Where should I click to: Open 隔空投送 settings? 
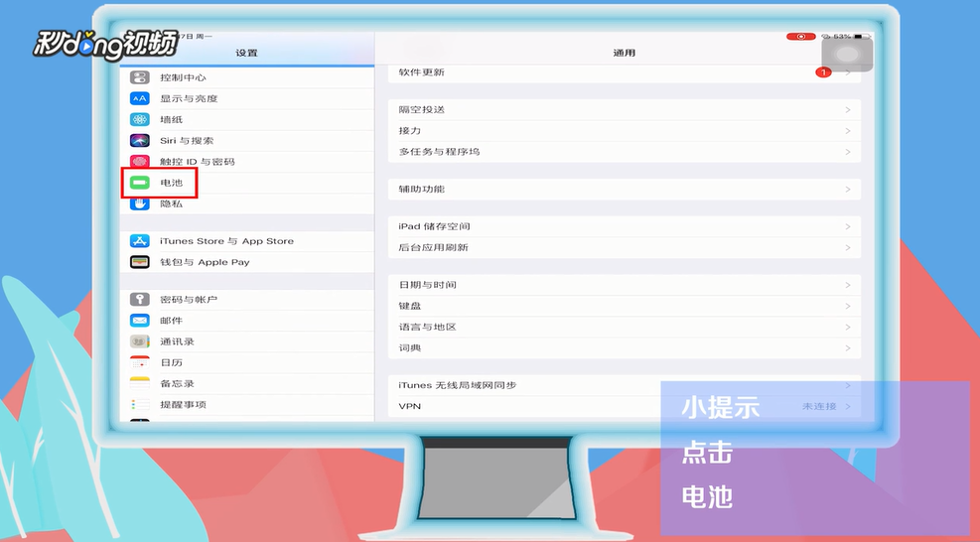pyautogui.click(x=625, y=110)
